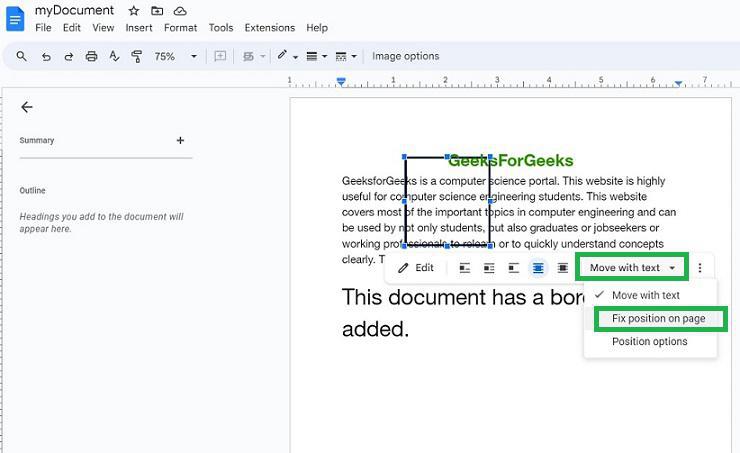
Task: Click the right indent marker on ruler
Action: pyautogui.click(x=678, y=84)
